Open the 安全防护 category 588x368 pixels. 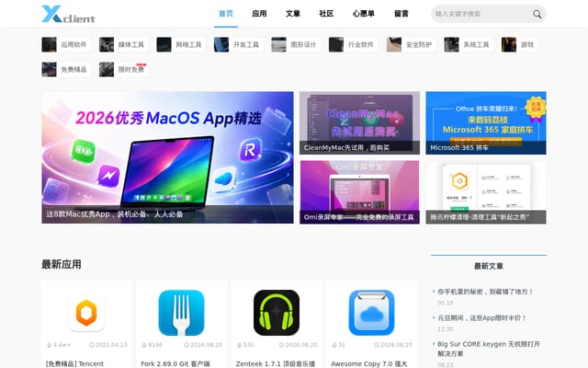pos(411,44)
